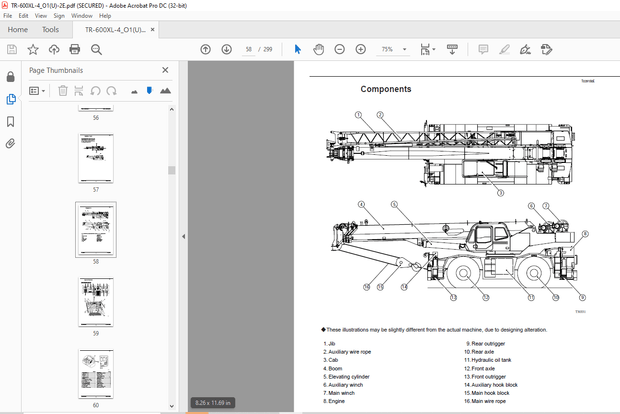
Task: Close the Page Thumbnails panel
Action: click(165, 70)
